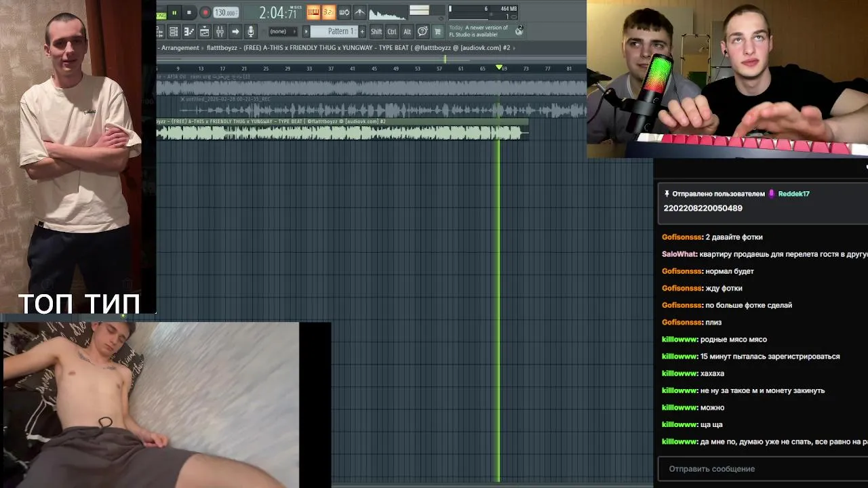The image size is (868, 488).
Task: Click the two-streamers webcam feed
Action: point(727,79)
